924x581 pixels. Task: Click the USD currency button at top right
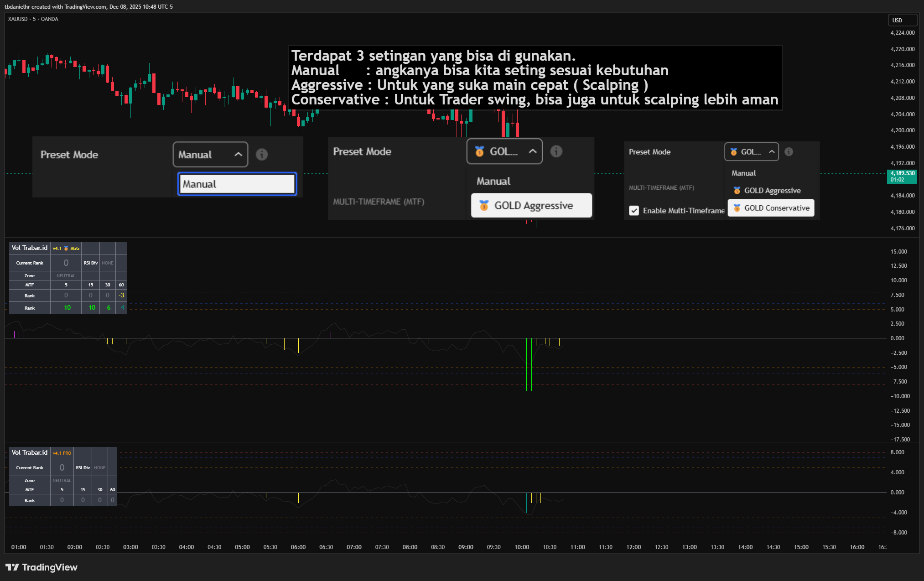click(902, 20)
